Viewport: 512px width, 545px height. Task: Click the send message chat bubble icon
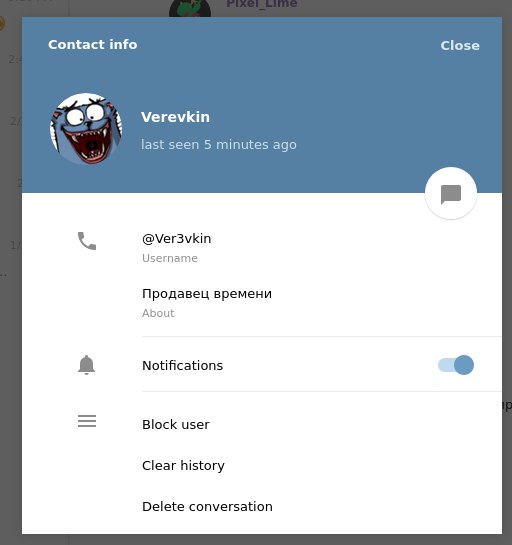tap(451, 194)
